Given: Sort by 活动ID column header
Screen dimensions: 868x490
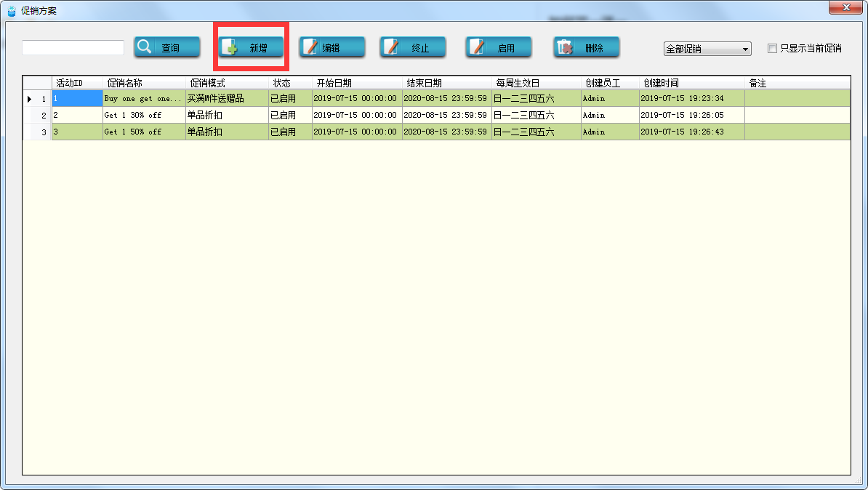Looking at the screenshot, I should [x=77, y=83].
